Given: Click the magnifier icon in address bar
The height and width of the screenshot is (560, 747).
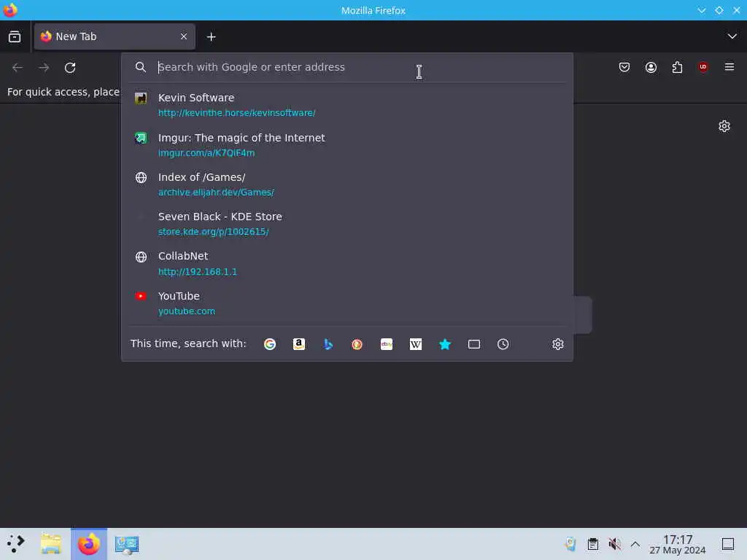Looking at the screenshot, I should pos(141,67).
